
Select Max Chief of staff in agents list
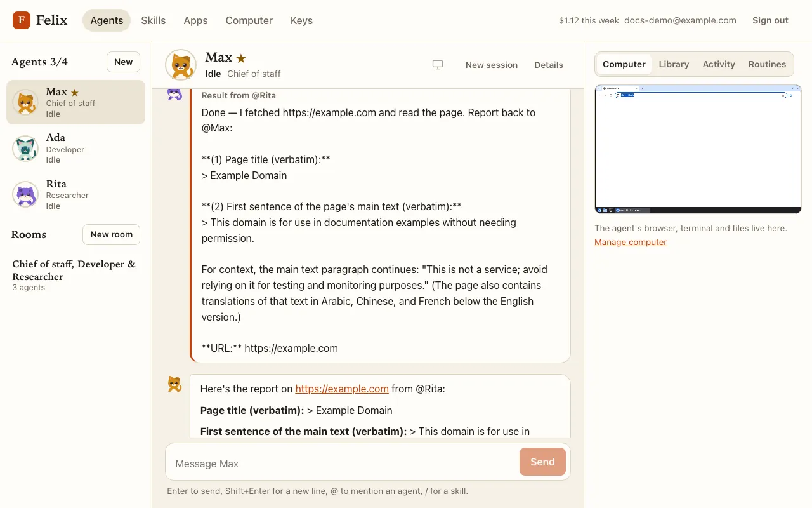click(x=76, y=102)
